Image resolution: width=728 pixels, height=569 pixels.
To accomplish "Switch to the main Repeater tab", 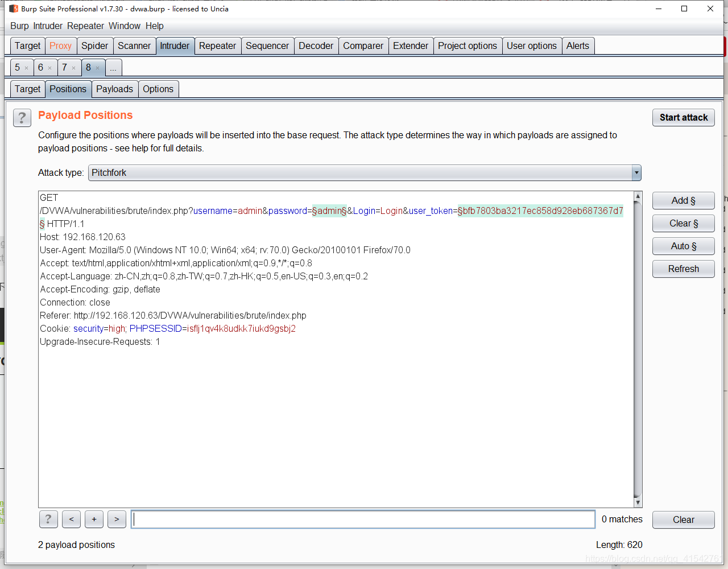I will click(x=217, y=46).
